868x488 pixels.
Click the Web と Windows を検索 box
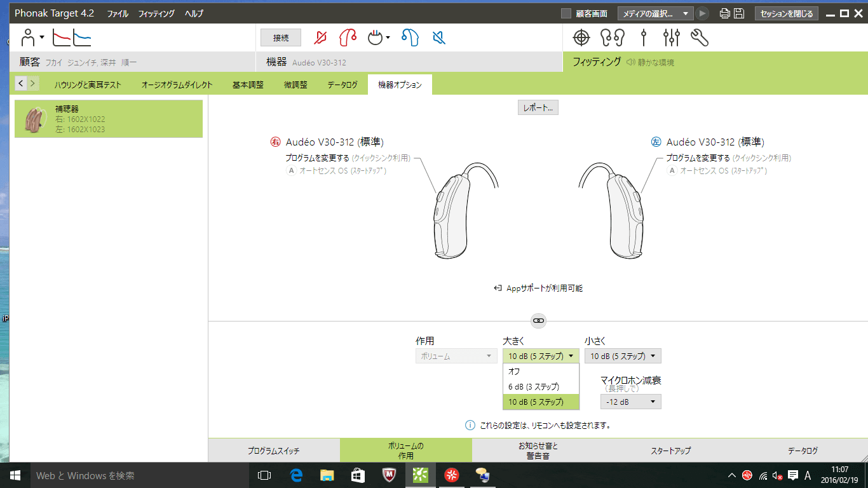coord(139,475)
